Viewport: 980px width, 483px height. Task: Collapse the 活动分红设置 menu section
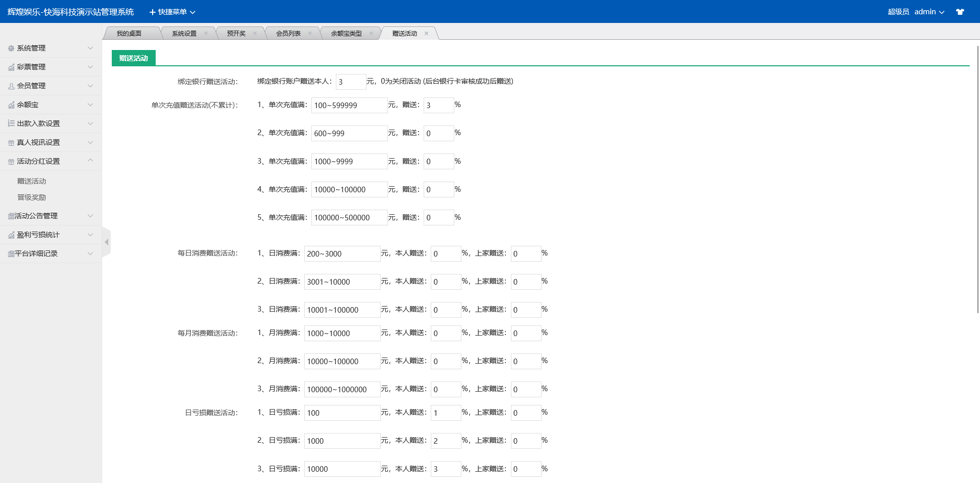coord(90,161)
